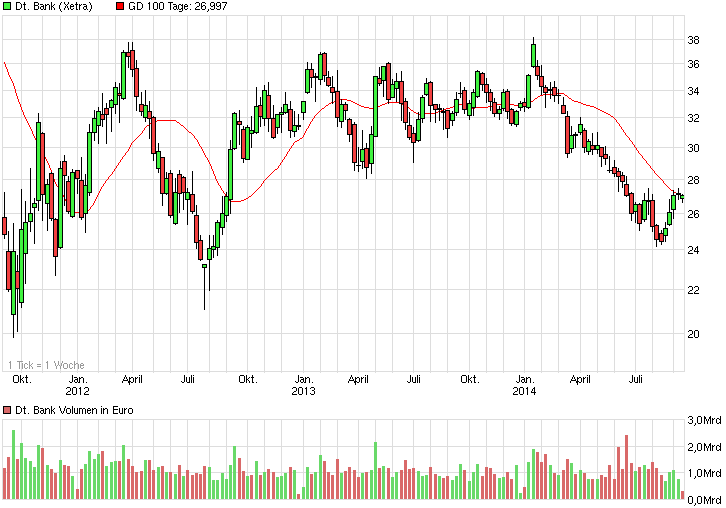Click the 'Jan. 2013' time axis label
Screen dimensions: 726x508
click(303, 385)
